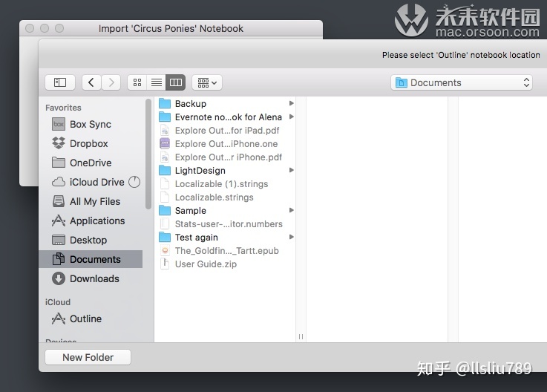
Task: Click the iCloud Drive sync progress indicator
Action: tap(134, 182)
